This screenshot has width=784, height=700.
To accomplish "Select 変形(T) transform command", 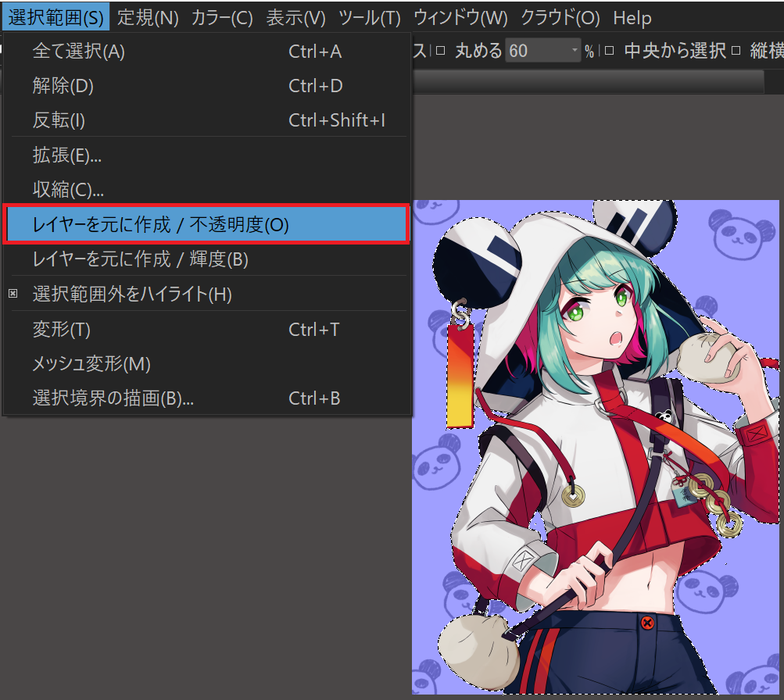I will click(x=62, y=330).
